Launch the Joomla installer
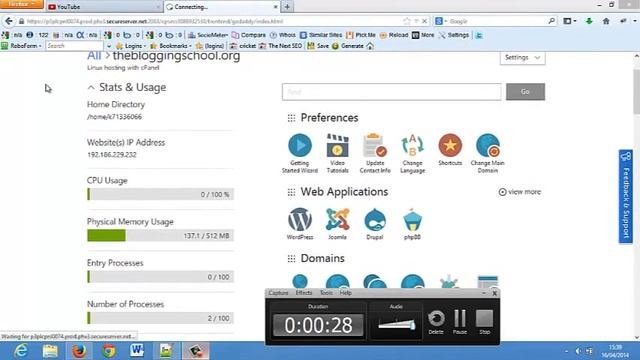Screen dimensions: 640x360 (x=338, y=224)
